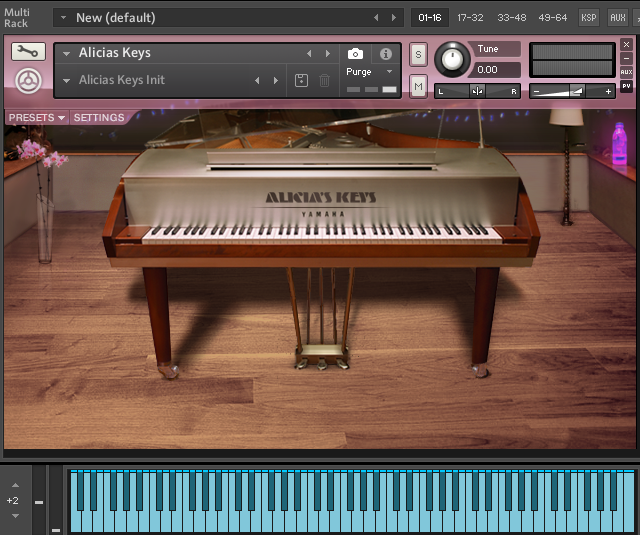This screenshot has height=535, width=640.
Task: Click the pitch bend wheel strip
Action: click(39, 499)
